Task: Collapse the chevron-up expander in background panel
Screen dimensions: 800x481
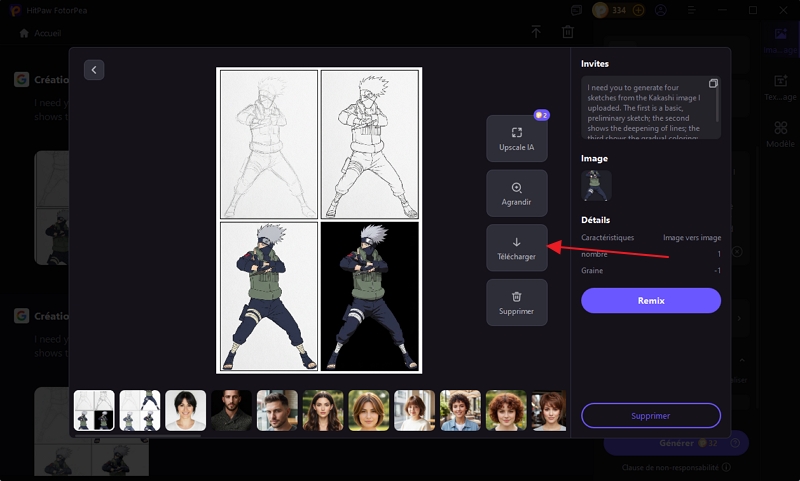Action: click(742, 360)
